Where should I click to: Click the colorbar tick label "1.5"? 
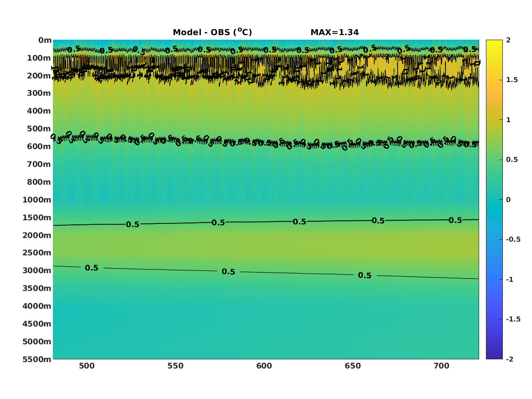tap(511, 80)
